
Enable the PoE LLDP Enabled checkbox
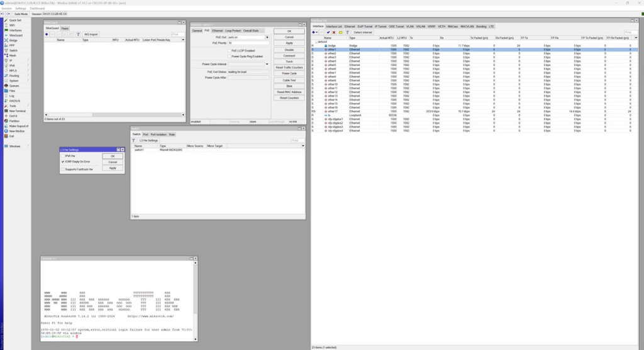[x=229, y=50]
